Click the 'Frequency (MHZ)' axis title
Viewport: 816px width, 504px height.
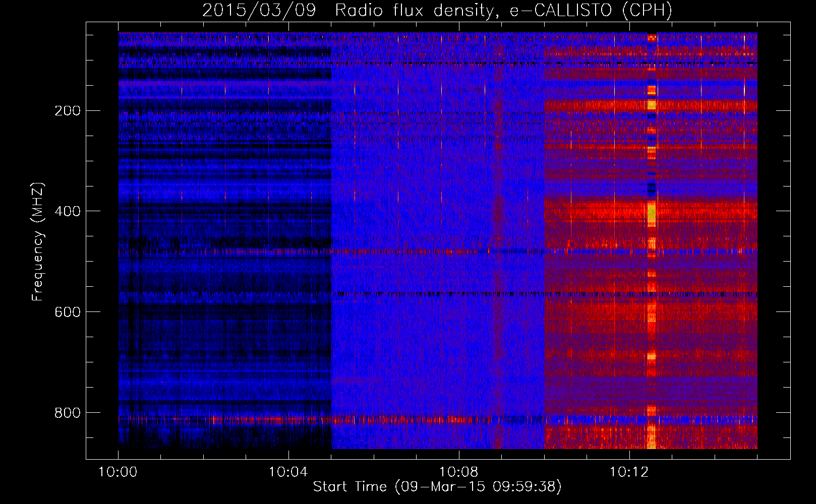(x=38, y=241)
